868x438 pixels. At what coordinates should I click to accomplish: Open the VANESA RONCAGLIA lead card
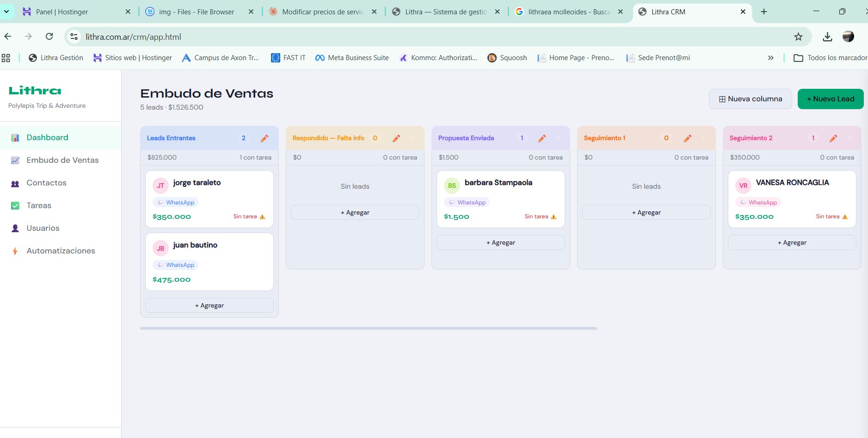point(792,199)
